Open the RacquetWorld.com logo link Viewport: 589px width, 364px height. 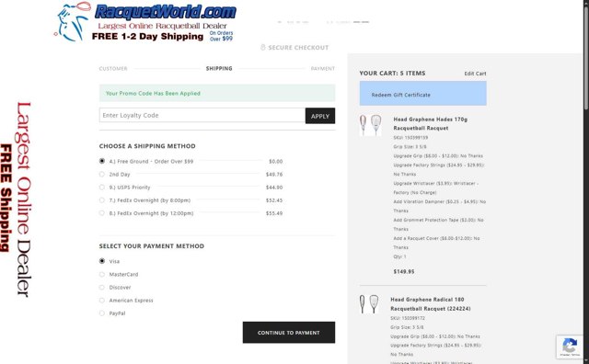tap(145, 21)
